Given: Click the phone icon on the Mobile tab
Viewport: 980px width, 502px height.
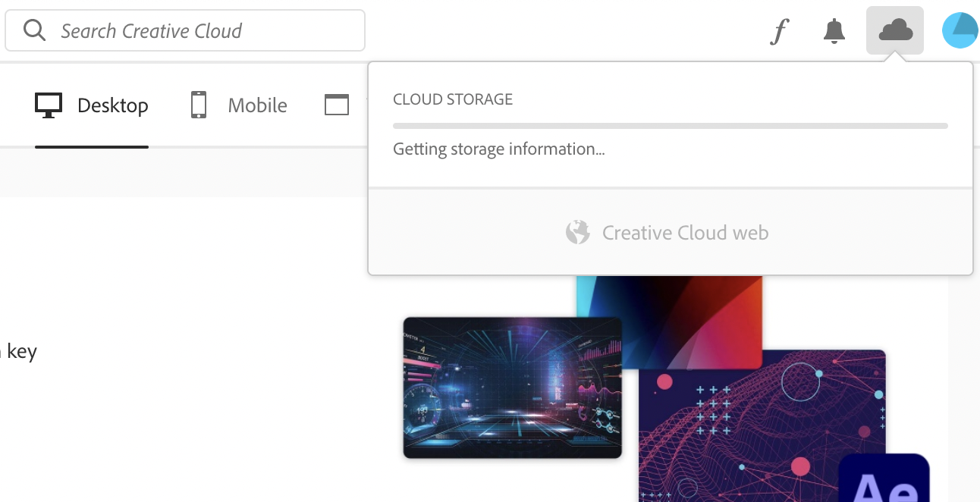Looking at the screenshot, I should coord(198,105).
